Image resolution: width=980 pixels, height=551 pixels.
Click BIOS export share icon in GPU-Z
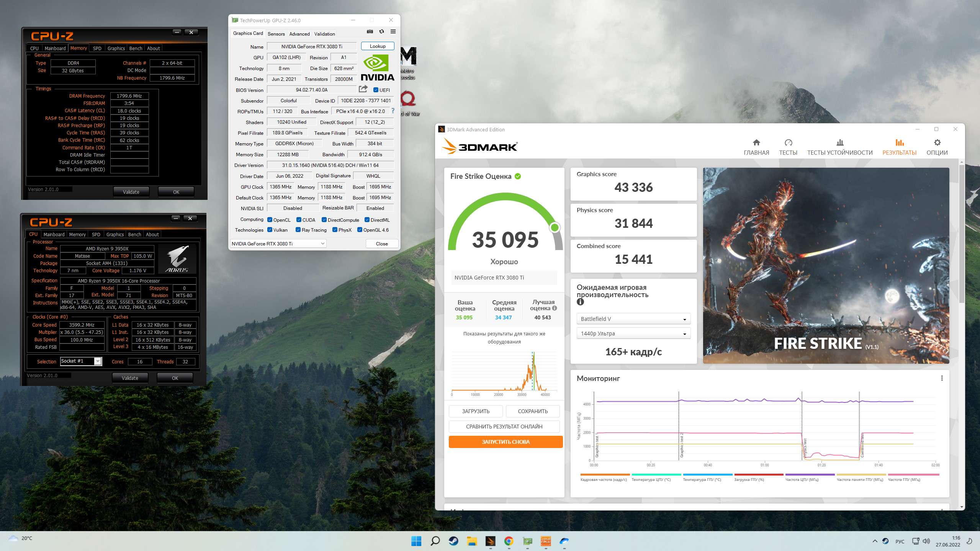[x=363, y=89]
